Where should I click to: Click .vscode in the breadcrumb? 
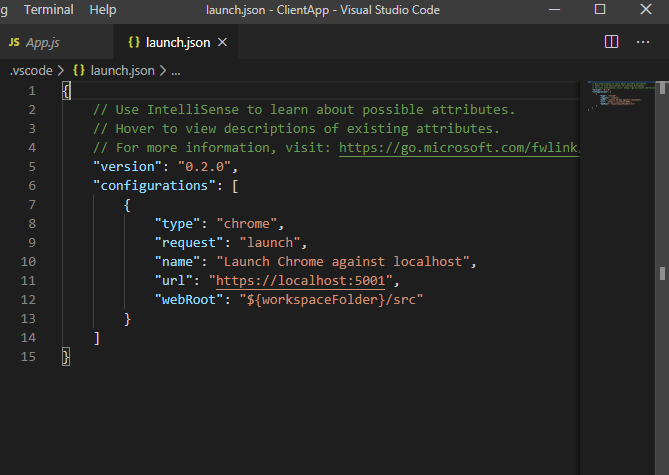[x=31, y=70]
